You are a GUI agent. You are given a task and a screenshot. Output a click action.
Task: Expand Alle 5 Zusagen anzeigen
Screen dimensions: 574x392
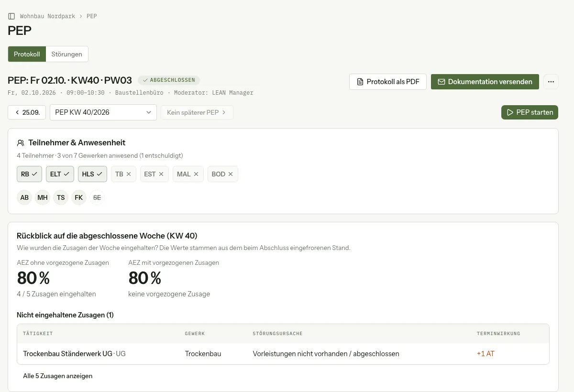coord(58,376)
